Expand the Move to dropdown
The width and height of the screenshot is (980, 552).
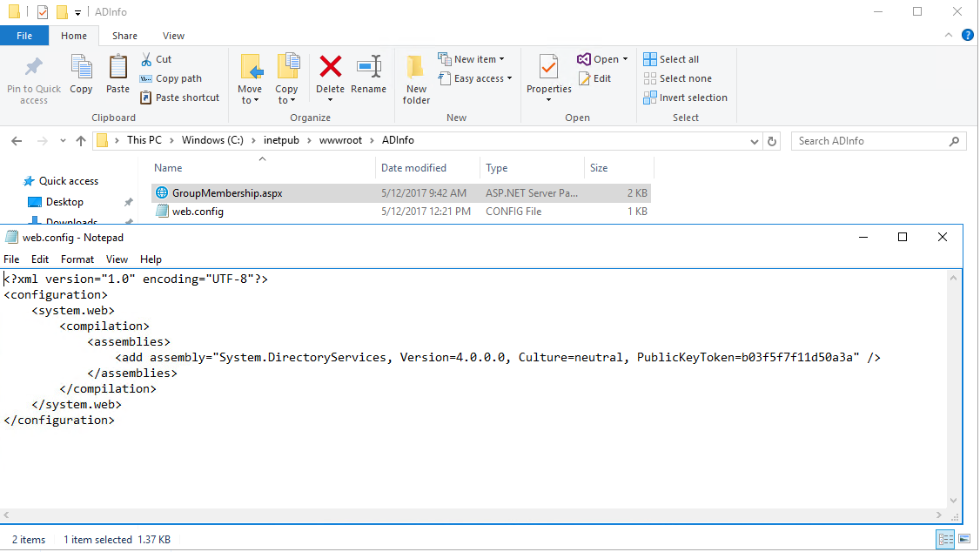(x=250, y=100)
